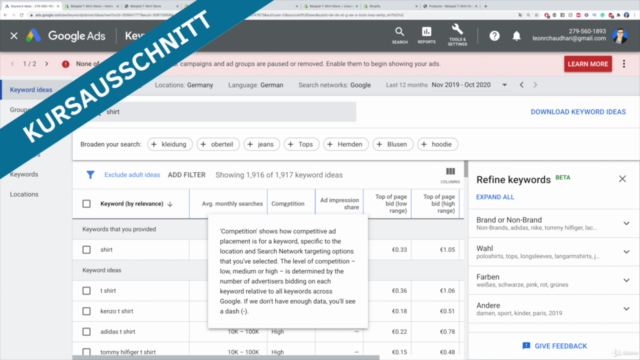
Task: Click the filter funnel icon
Action: tap(90, 175)
